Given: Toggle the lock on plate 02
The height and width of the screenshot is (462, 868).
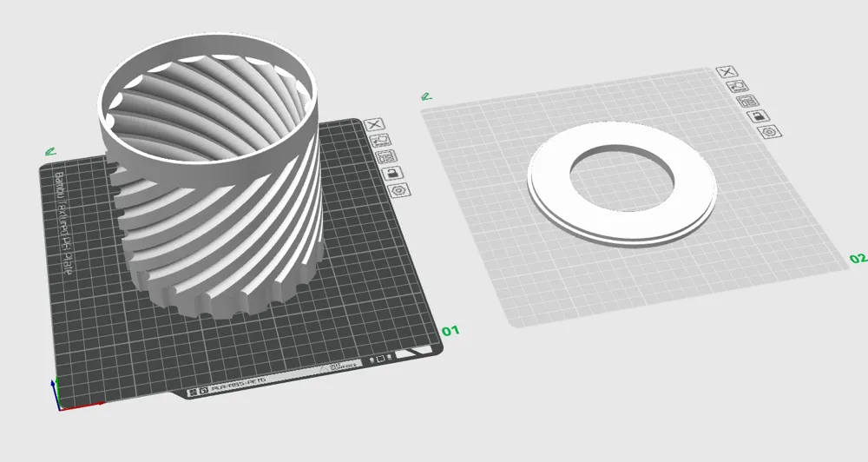Looking at the screenshot, I should coord(759,116).
